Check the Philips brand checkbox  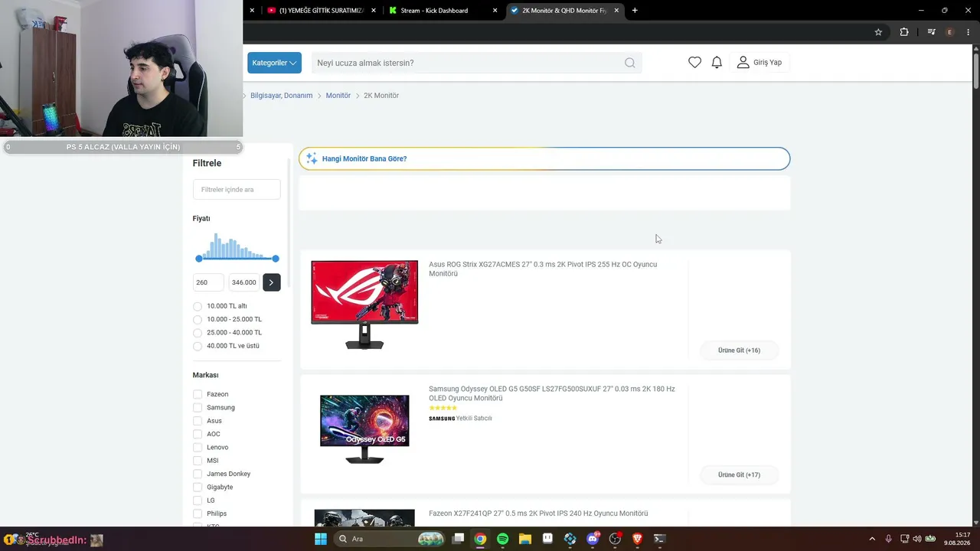coord(198,514)
